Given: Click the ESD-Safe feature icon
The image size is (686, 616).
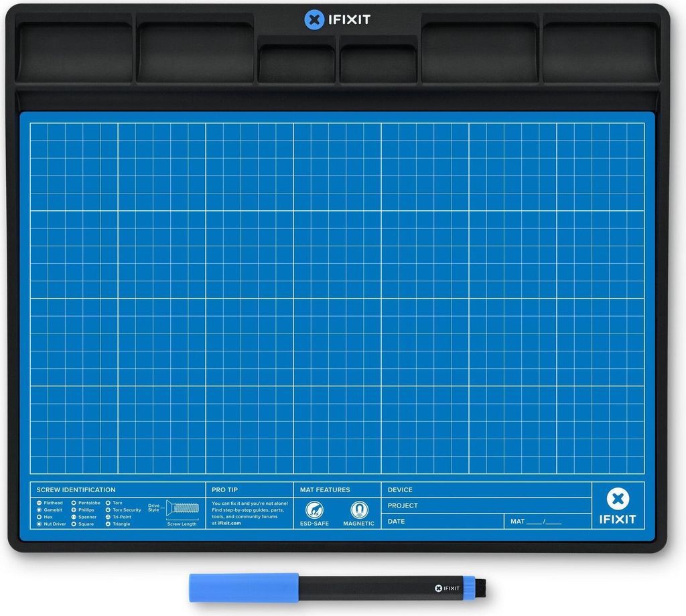Looking at the screenshot, I should click(314, 510).
